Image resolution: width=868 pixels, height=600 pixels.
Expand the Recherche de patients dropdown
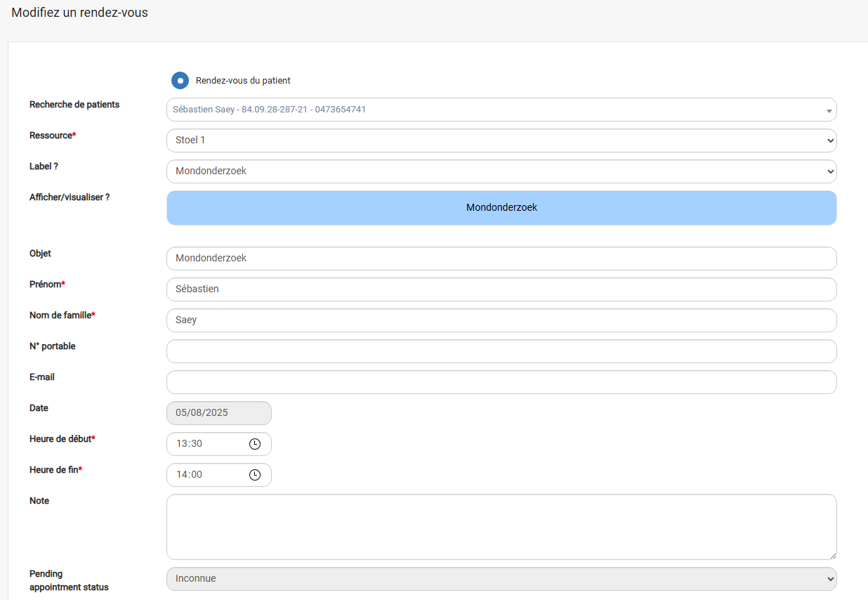829,110
